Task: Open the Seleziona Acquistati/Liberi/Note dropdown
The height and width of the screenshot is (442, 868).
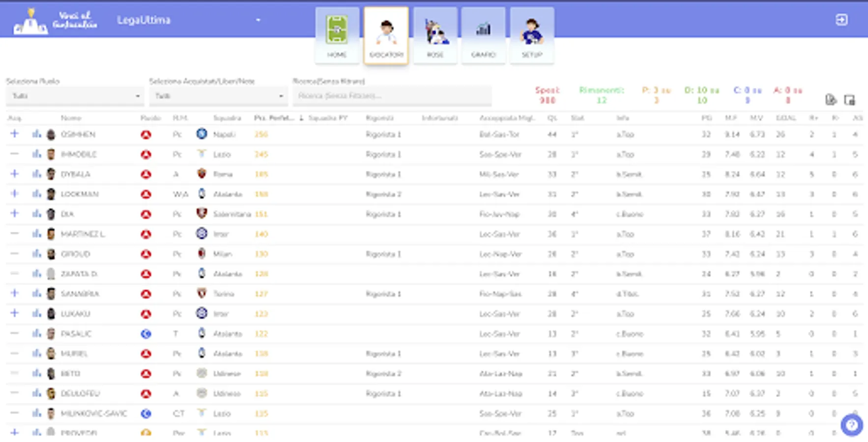Action: click(218, 96)
